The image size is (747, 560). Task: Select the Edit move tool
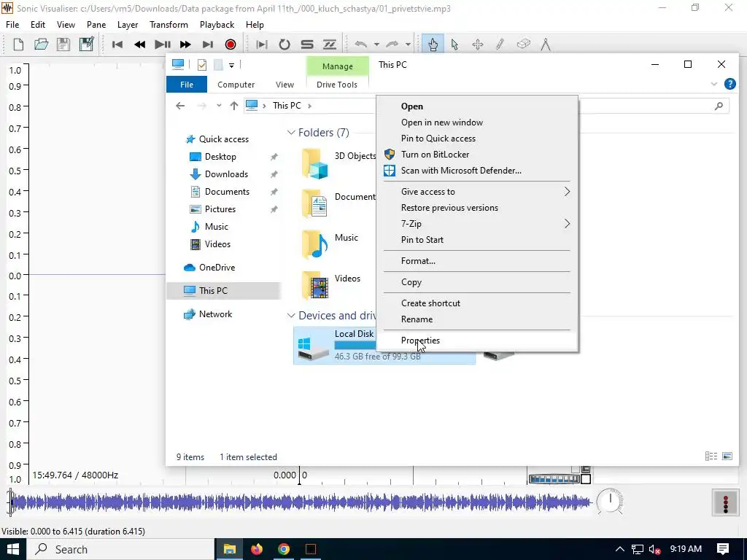(x=477, y=44)
